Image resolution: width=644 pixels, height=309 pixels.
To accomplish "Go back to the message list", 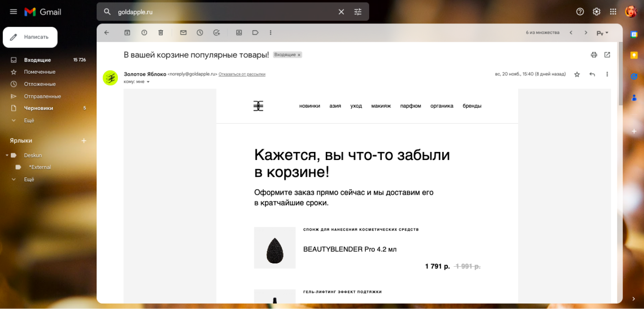I will pyautogui.click(x=107, y=33).
